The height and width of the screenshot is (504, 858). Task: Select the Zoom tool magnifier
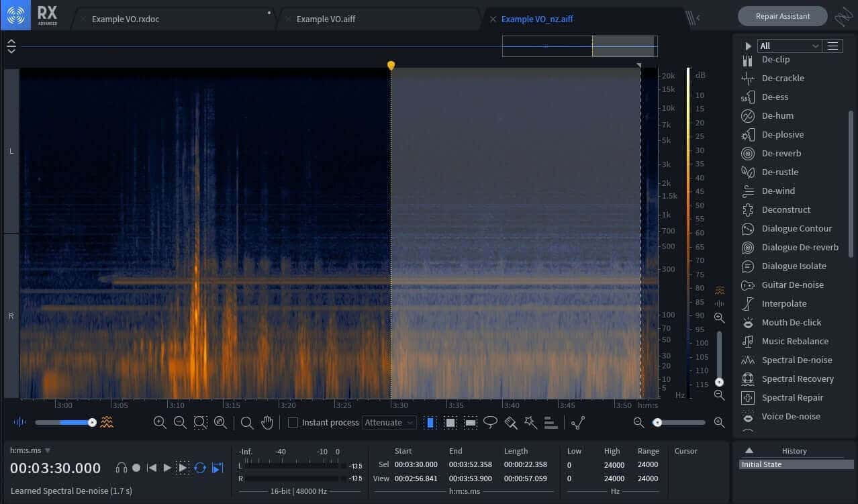click(247, 422)
